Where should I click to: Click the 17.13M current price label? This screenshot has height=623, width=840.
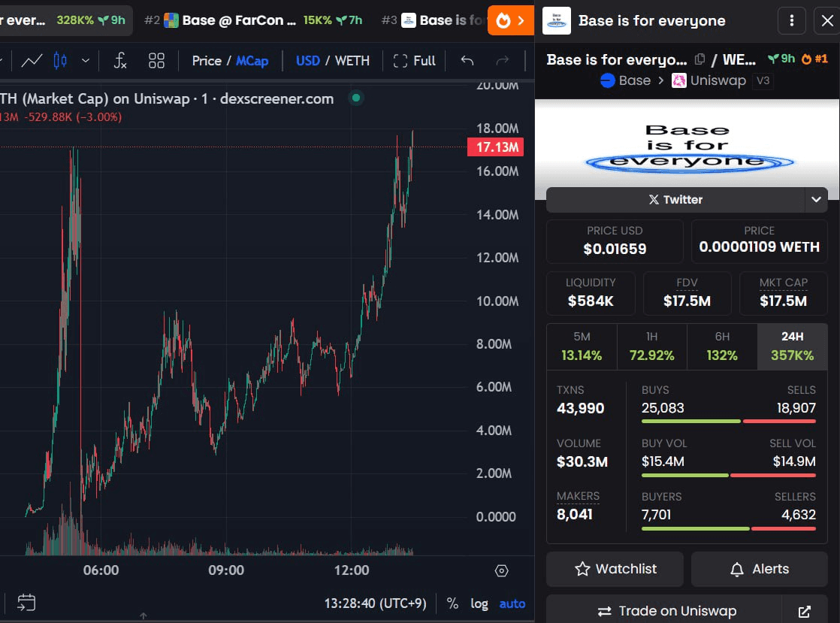point(496,147)
